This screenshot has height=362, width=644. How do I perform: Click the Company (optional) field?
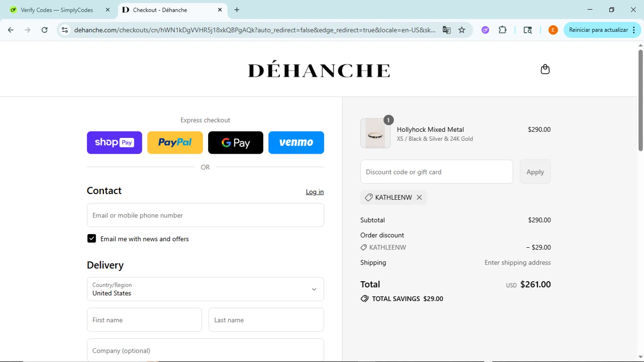205,350
